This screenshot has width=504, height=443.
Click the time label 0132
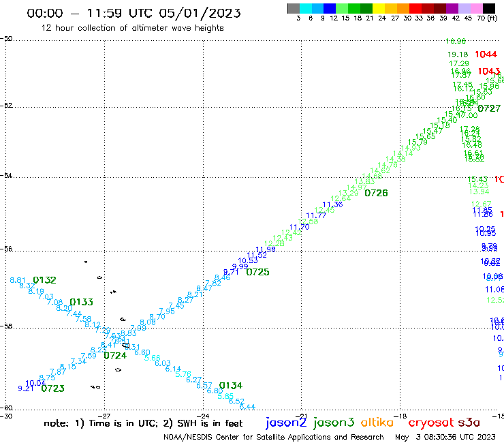45,280
